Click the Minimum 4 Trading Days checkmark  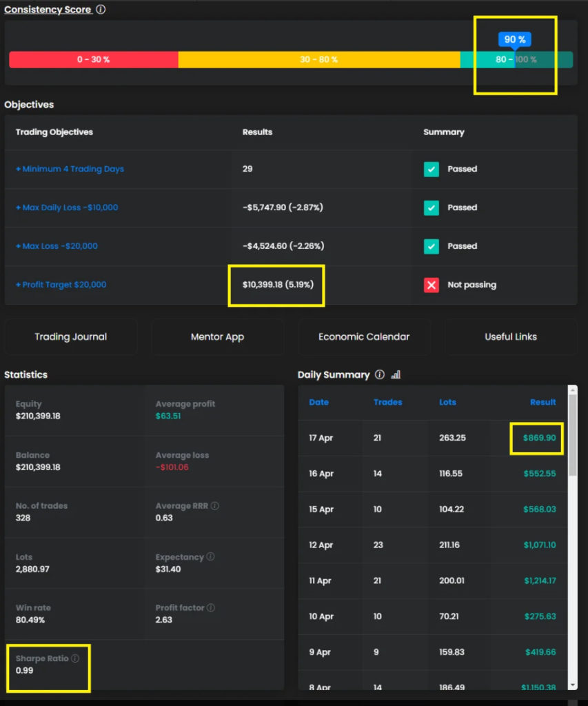click(432, 169)
